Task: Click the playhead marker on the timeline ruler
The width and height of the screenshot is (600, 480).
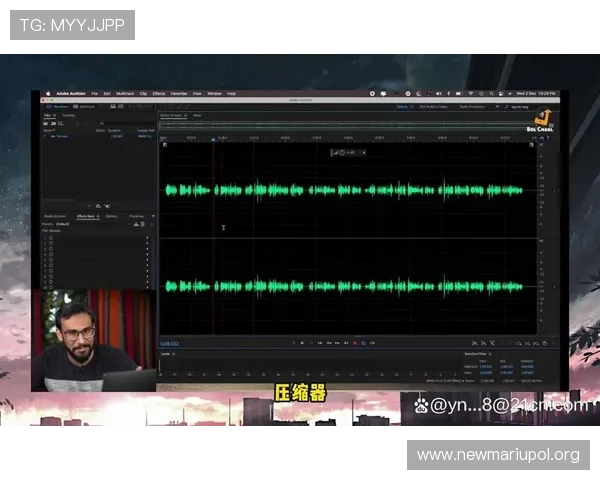Action: click(x=213, y=138)
